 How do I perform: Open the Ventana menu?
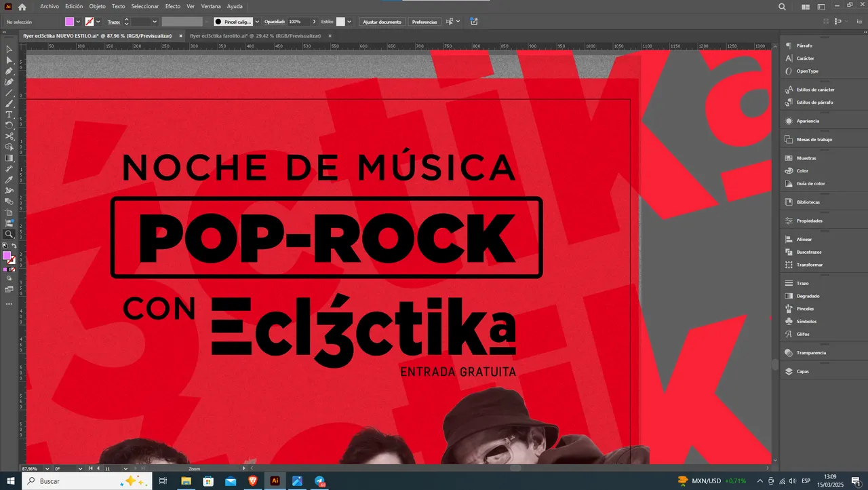tap(211, 6)
